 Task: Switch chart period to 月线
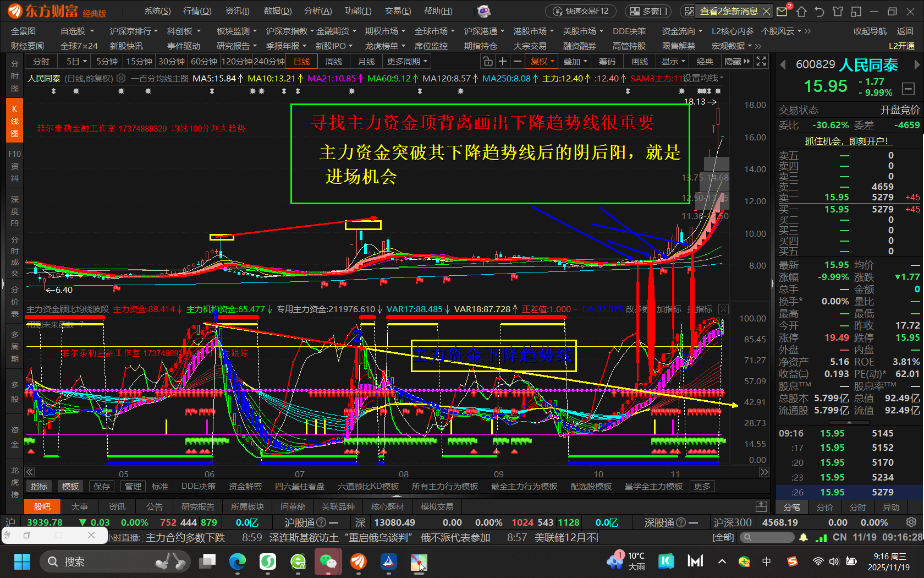point(366,61)
